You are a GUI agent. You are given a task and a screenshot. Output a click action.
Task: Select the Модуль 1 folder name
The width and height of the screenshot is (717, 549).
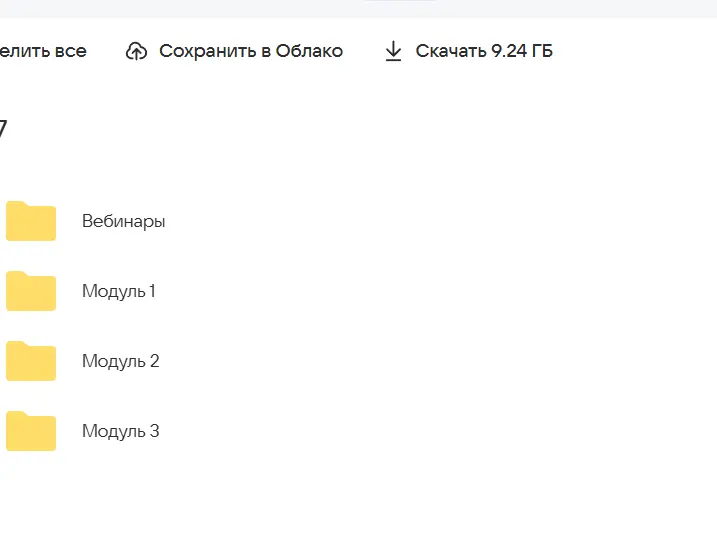pyautogui.click(x=119, y=291)
